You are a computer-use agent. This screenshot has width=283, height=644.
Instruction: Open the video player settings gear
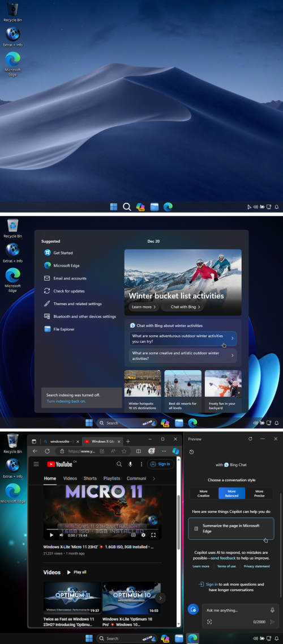143,535
